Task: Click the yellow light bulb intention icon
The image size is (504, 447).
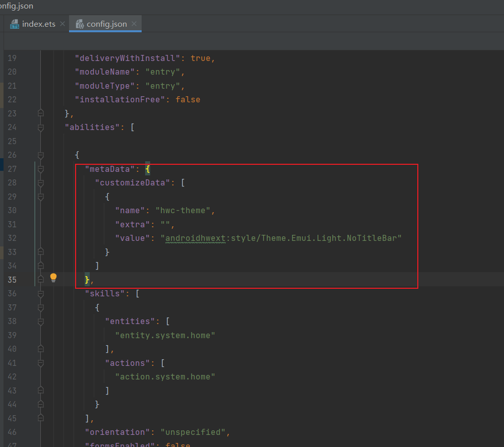Action: point(53,278)
